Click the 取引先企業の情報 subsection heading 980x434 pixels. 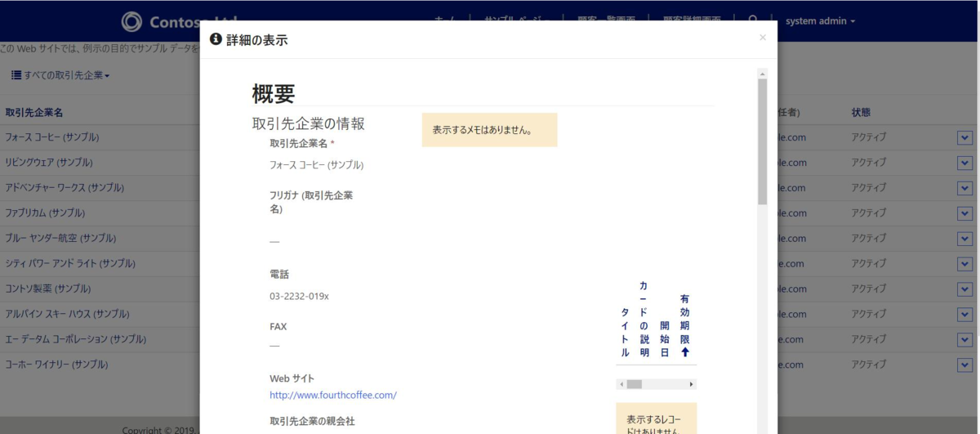click(309, 124)
